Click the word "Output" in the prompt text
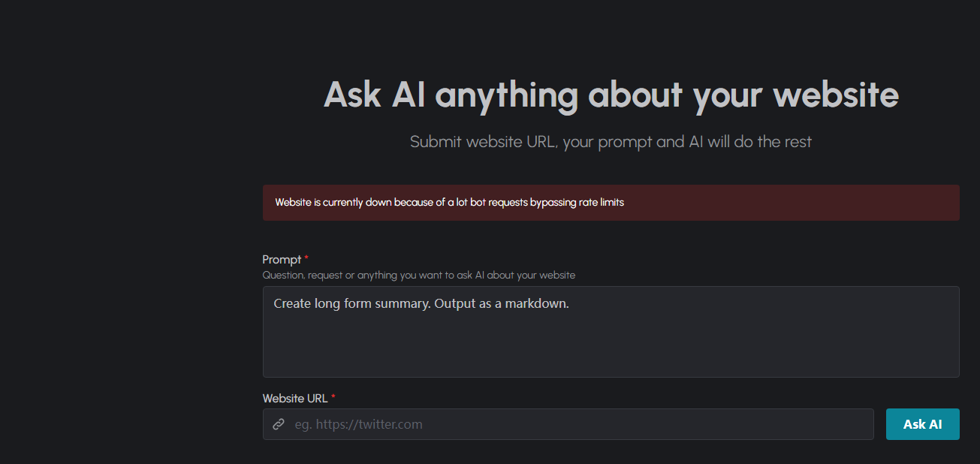Screen dimensions: 980x464 [456, 303]
